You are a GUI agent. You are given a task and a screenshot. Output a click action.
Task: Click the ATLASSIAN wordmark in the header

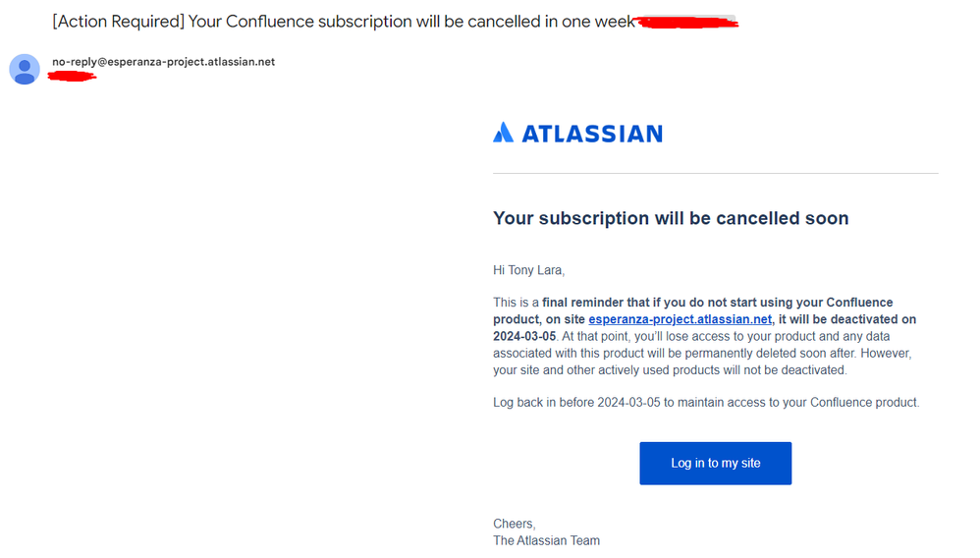coord(592,134)
